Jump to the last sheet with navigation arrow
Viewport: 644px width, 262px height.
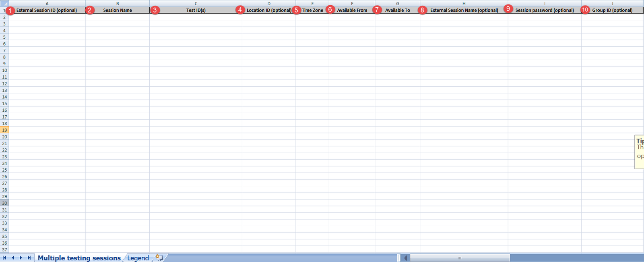click(29, 258)
